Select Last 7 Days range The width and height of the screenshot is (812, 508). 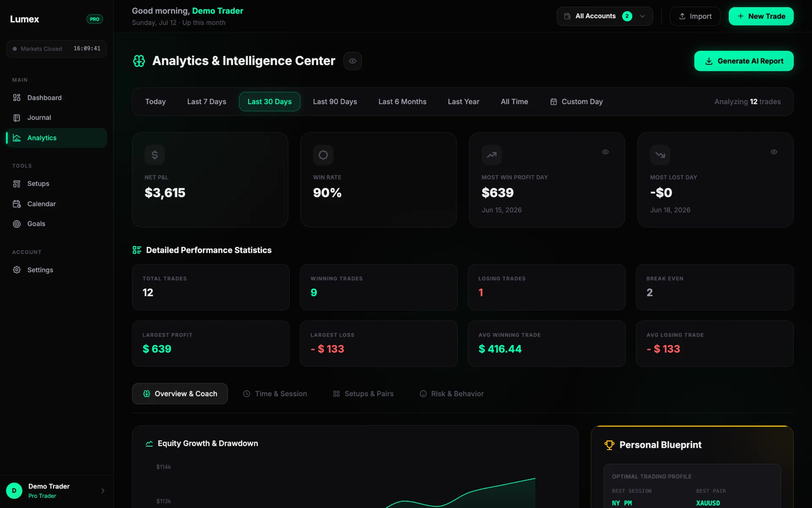click(x=207, y=102)
